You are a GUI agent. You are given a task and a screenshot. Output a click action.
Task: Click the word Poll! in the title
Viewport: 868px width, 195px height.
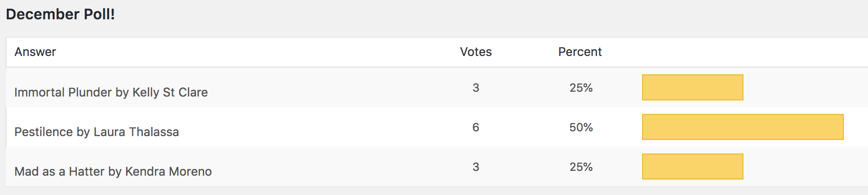(x=99, y=14)
